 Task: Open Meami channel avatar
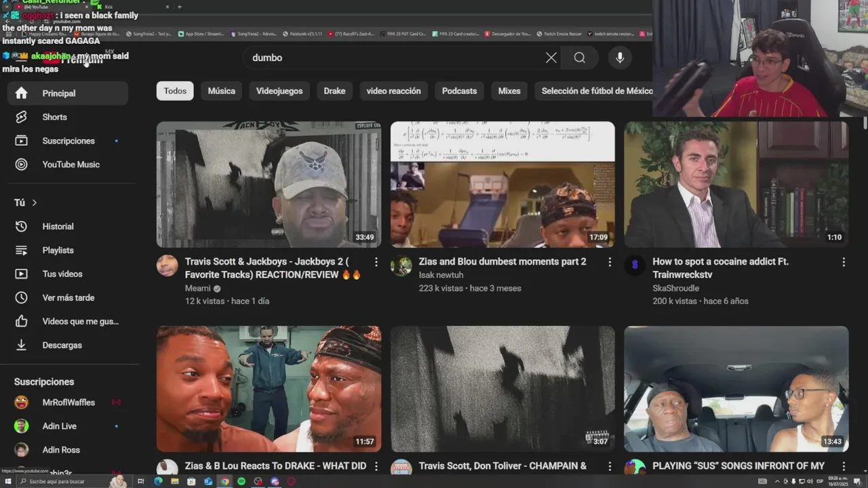167,266
